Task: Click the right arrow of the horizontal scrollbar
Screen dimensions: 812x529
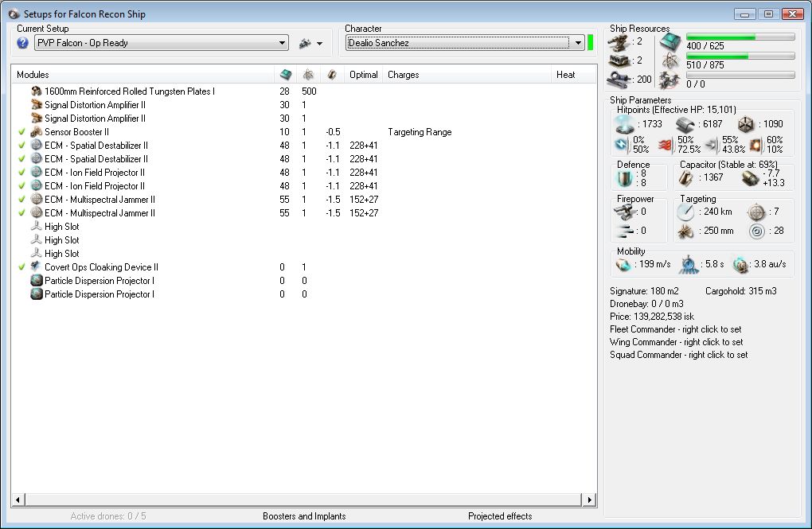Action: [589, 500]
